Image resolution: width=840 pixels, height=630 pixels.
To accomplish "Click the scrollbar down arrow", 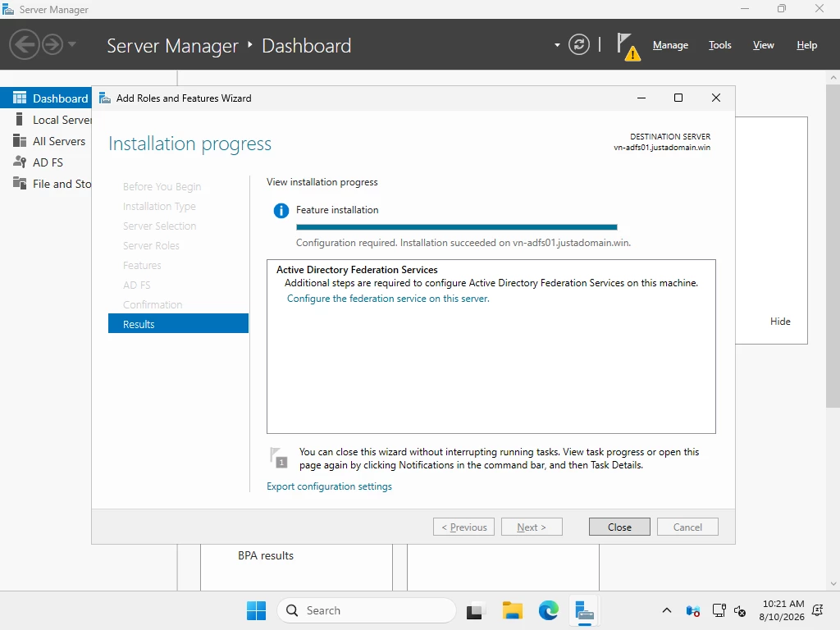I will [x=833, y=584].
